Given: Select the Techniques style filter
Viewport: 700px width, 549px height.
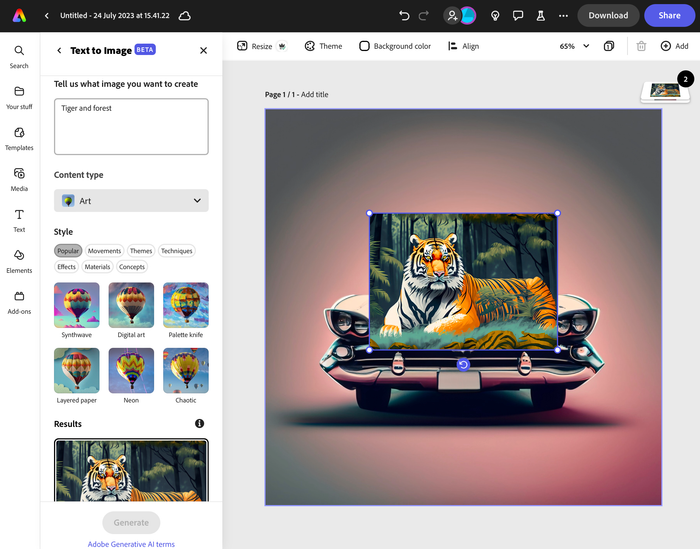Looking at the screenshot, I should point(176,251).
